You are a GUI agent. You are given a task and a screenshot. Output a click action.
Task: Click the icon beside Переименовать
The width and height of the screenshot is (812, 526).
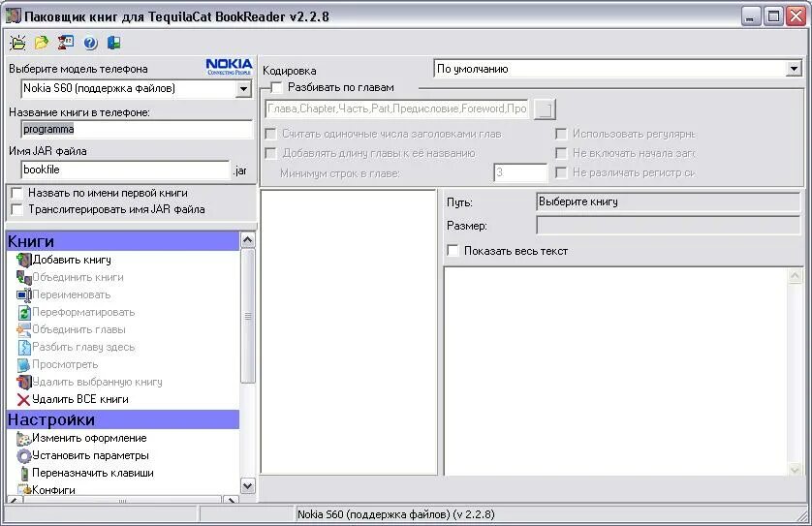click(x=24, y=295)
